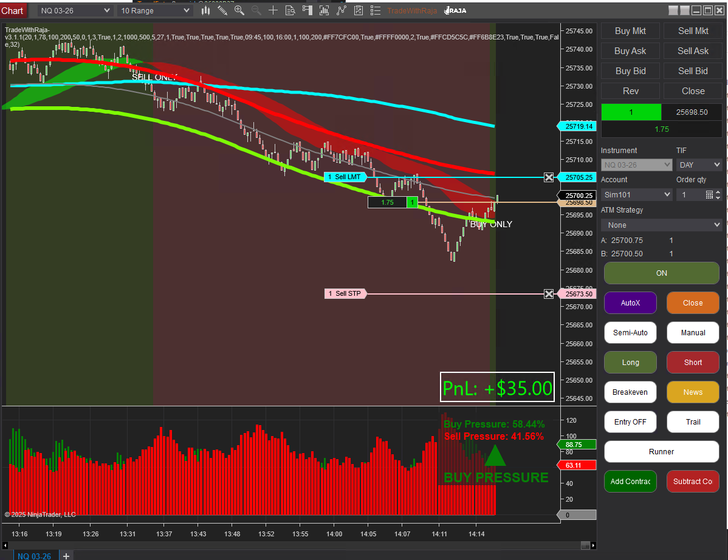Viewport: 728px width, 560px height.
Task: Open the Data Box icon
Action: (290, 10)
